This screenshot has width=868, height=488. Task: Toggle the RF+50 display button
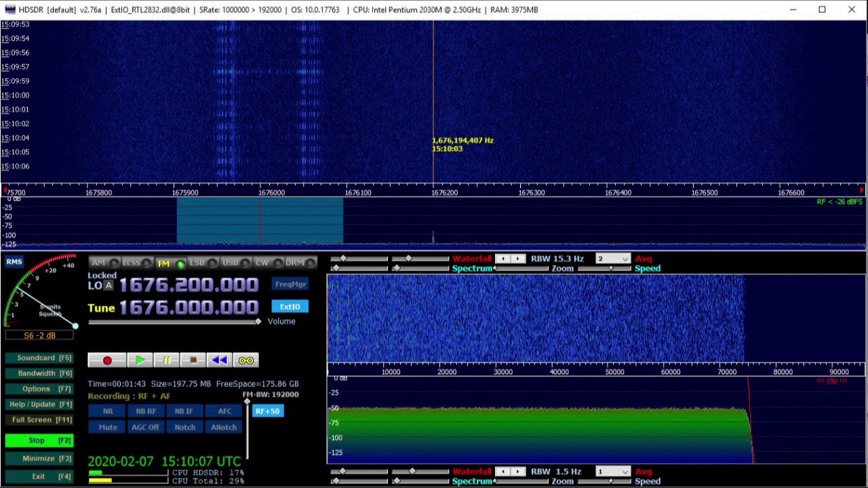coord(267,411)
